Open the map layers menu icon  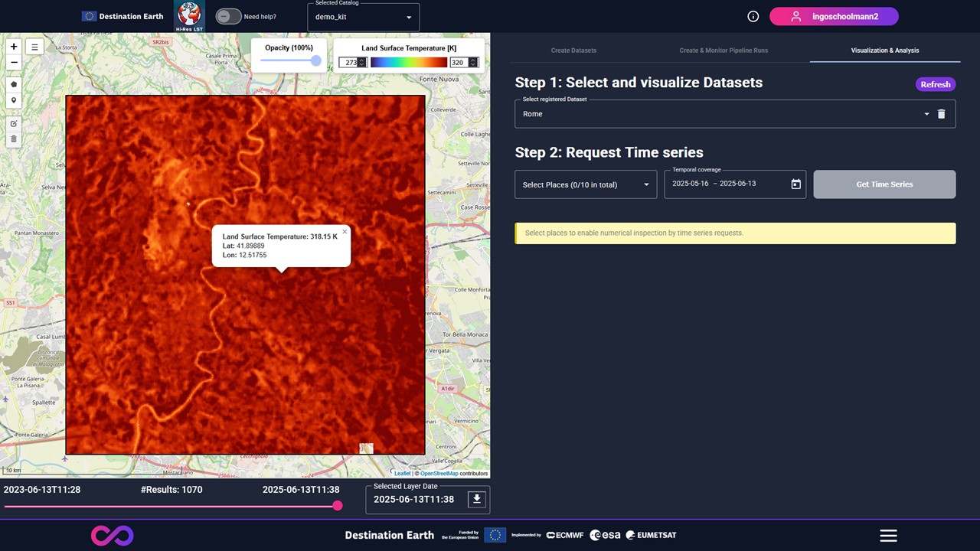[34, 47]
